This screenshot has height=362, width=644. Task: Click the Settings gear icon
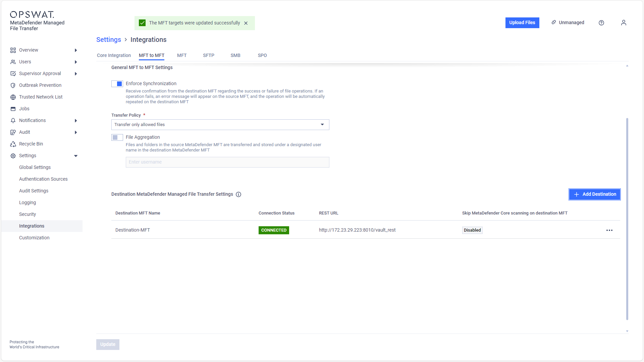tap(13, 156)
